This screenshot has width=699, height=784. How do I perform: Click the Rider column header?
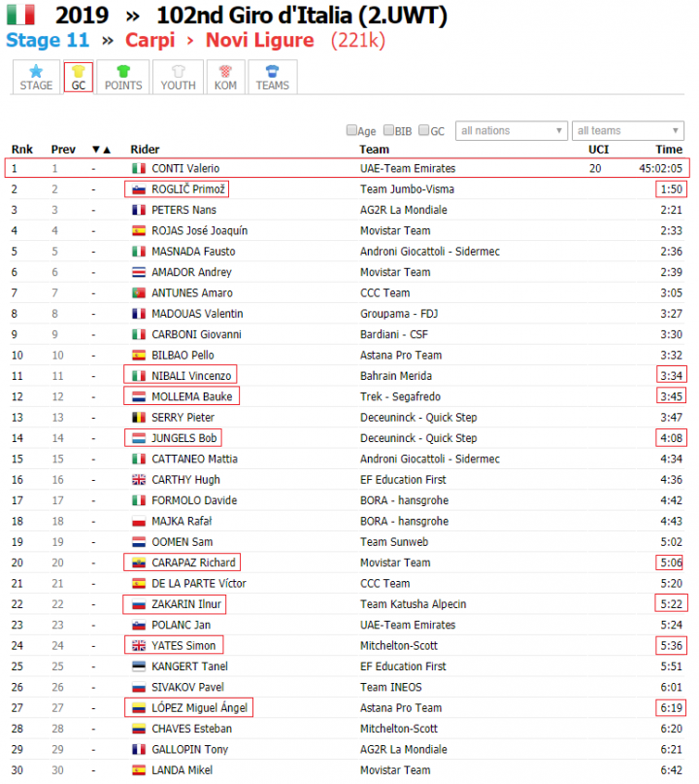coord(145,150)
